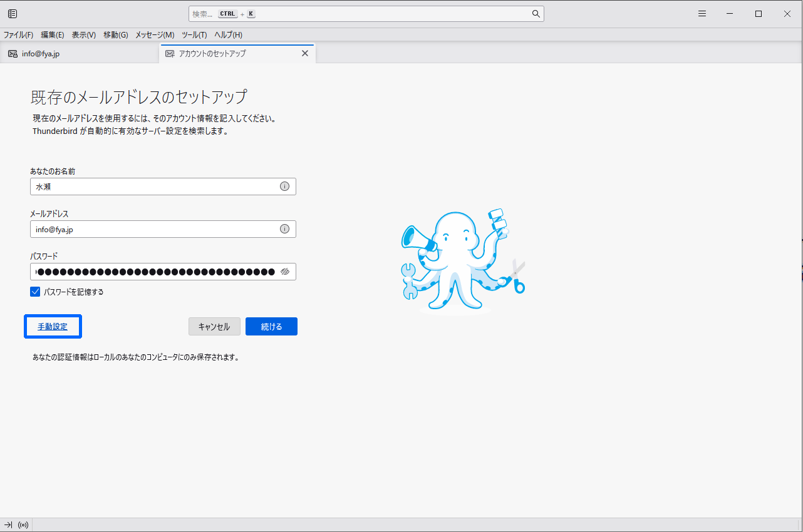
Task: Open the 表示(V) menu
Action: coord(84,35)
